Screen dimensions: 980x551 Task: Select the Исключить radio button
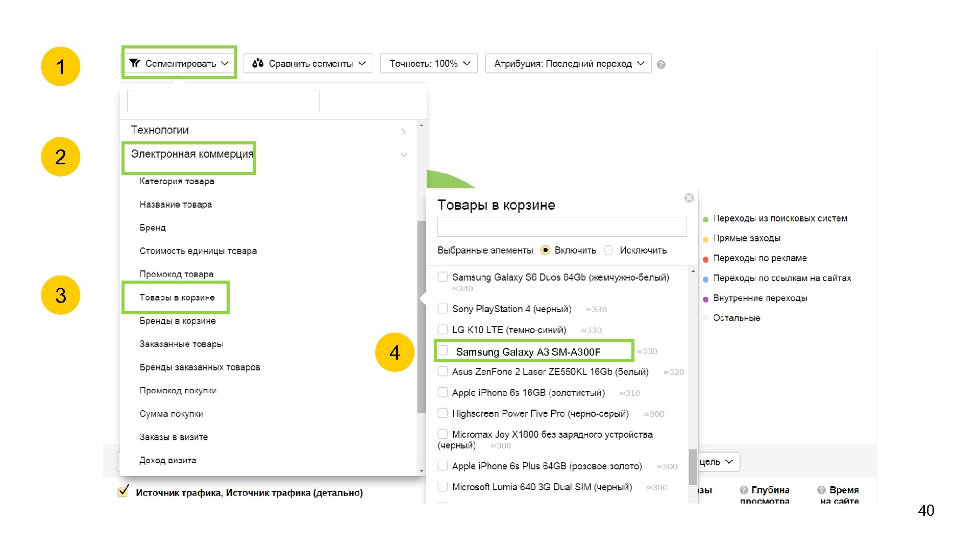pyautogui.click(x=608, y=251)
